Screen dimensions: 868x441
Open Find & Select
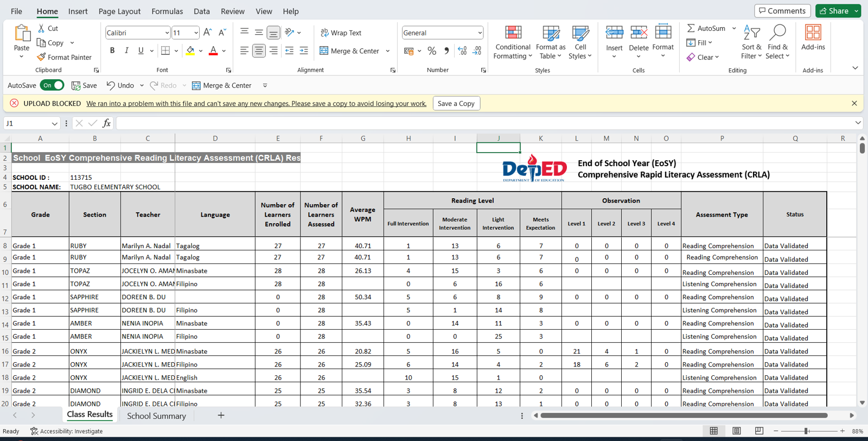tap(777, 42)
